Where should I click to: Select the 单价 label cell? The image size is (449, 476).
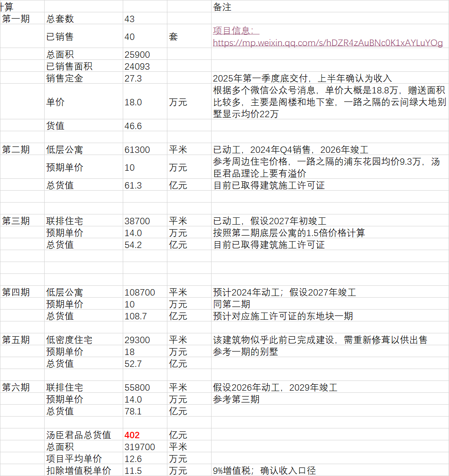(x=84, y=101)
